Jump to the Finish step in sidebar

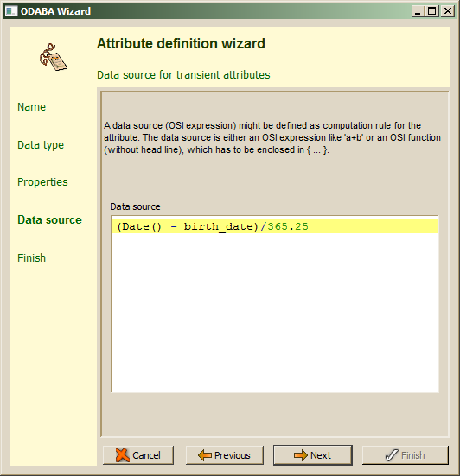pos(32,258)
